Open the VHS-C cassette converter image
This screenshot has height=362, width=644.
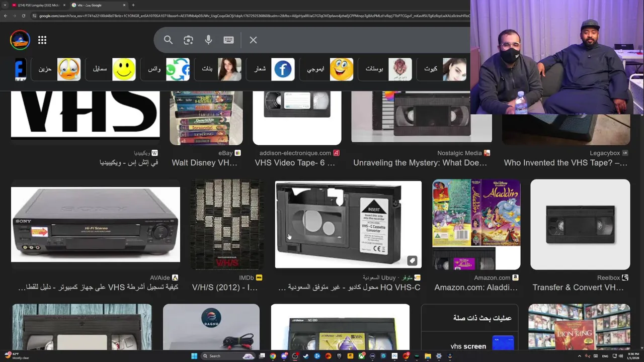[348, 225]
